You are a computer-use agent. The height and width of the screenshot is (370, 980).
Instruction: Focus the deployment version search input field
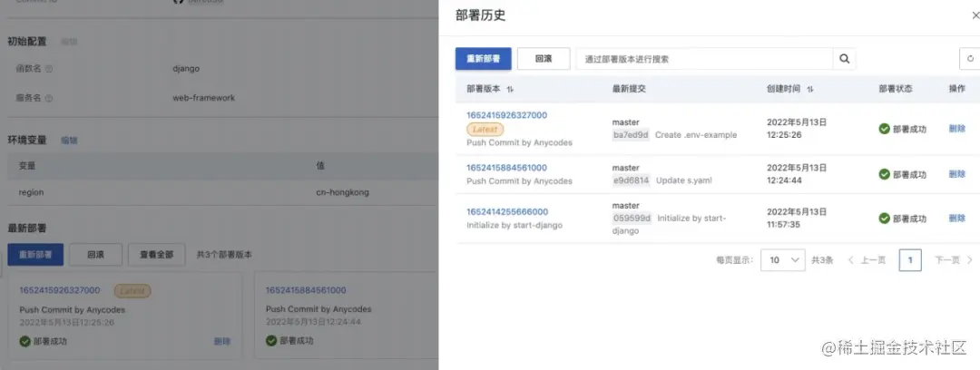click(704, 59)
